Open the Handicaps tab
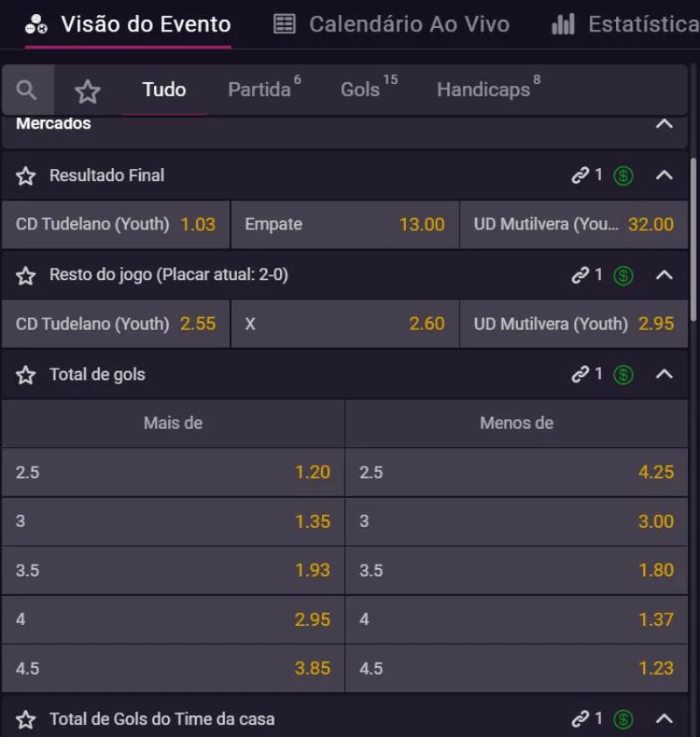700x737 pixels. coord(483,89)
